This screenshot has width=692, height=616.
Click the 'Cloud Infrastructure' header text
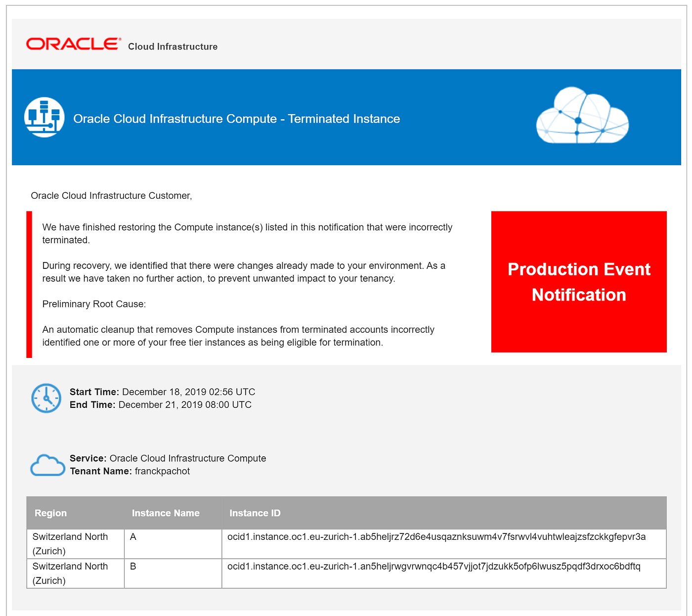pyautogui.click(x=173, y=46)
